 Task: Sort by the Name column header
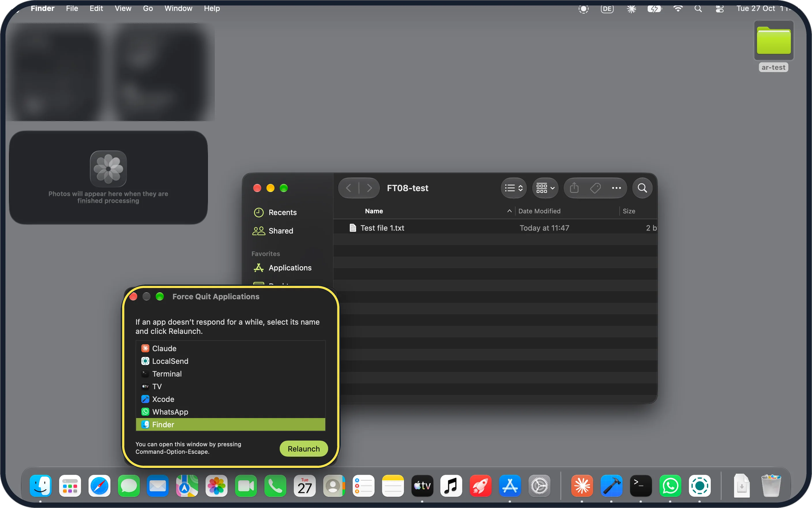coord(374,211)
